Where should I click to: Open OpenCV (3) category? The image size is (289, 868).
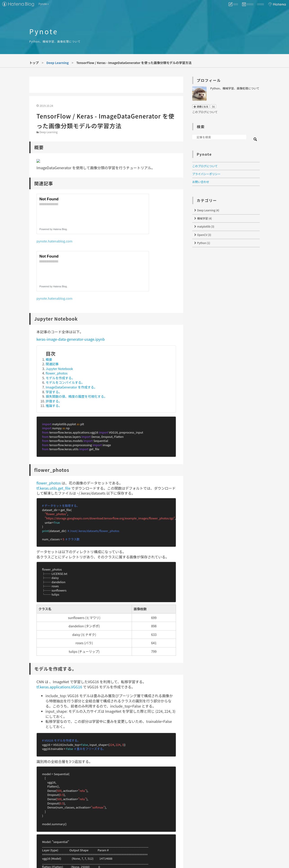(204, 235)
